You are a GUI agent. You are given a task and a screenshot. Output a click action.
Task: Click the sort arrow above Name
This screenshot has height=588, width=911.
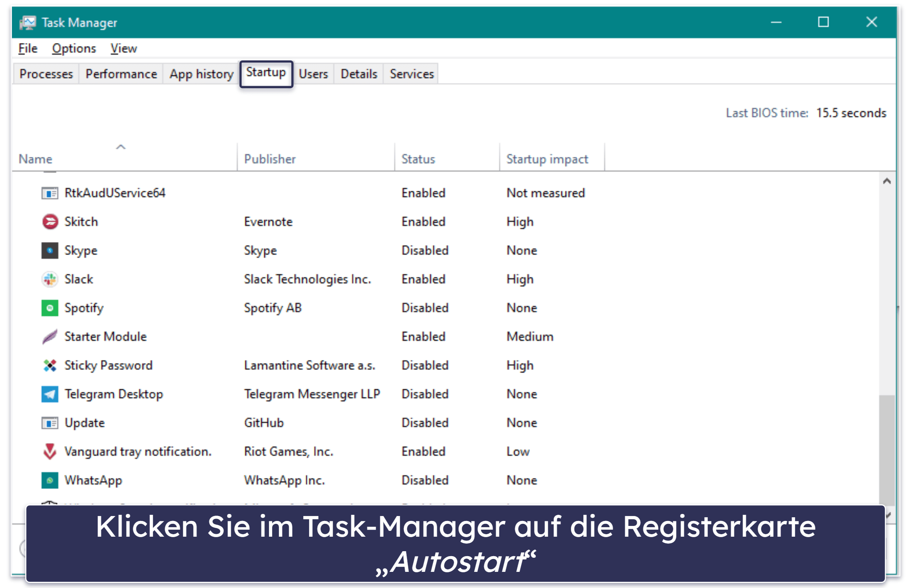[x=120, y=147]
